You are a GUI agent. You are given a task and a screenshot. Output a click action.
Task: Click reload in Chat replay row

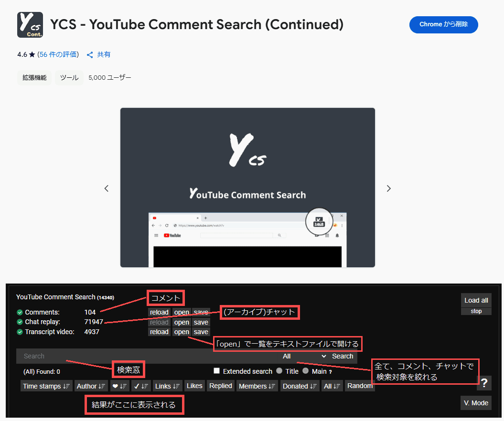(159, 322)
